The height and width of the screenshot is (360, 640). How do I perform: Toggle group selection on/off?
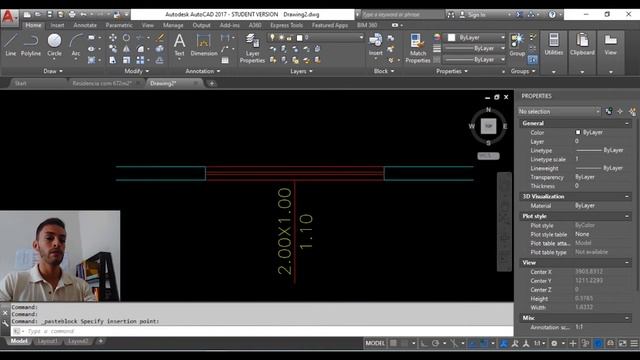(x=532, y=60)
